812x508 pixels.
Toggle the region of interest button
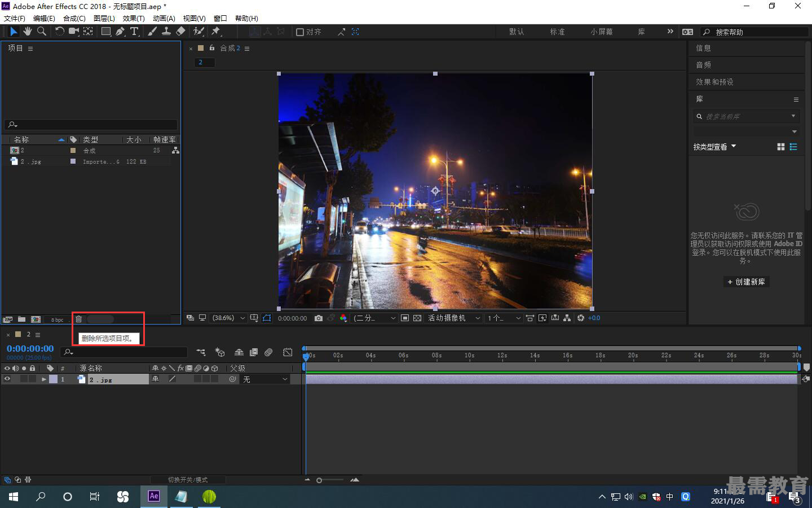[x=405, y=318]
